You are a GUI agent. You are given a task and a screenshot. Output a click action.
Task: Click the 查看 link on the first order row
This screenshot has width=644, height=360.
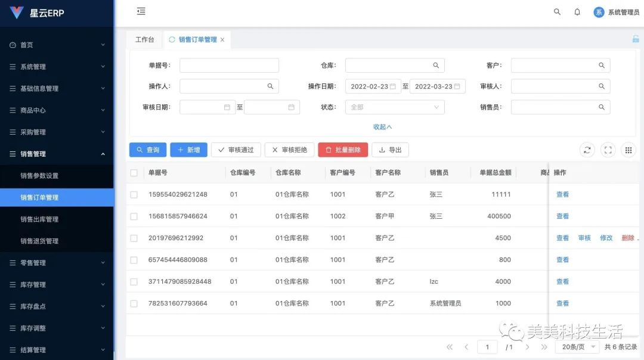(x=562, y=194)
